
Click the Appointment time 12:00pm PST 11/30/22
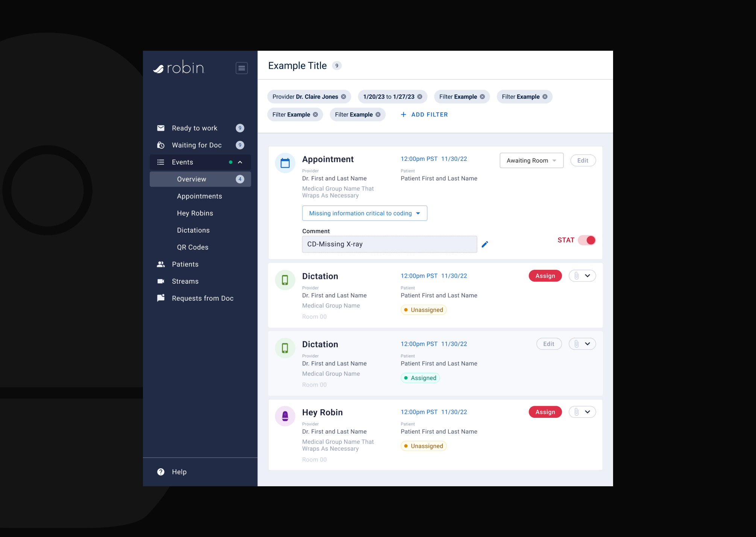point(434,159)
